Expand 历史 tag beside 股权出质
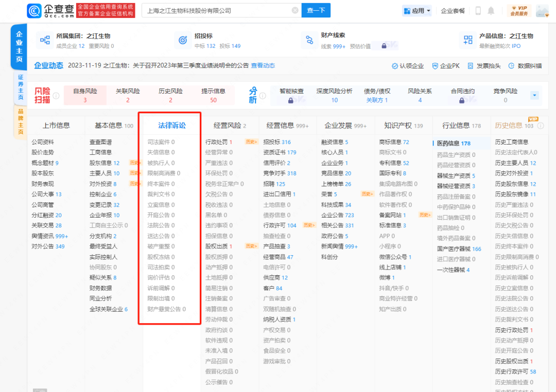Viewport: 556px width, 392px height. point(251,246)
